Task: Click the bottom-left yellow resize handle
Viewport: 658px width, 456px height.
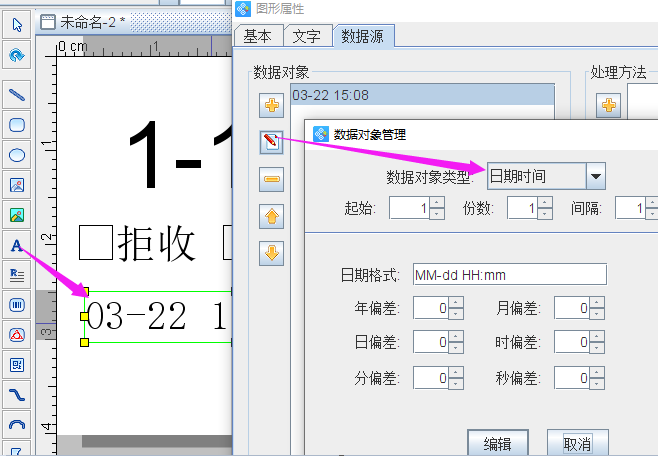Action: (x=84, y=342)
